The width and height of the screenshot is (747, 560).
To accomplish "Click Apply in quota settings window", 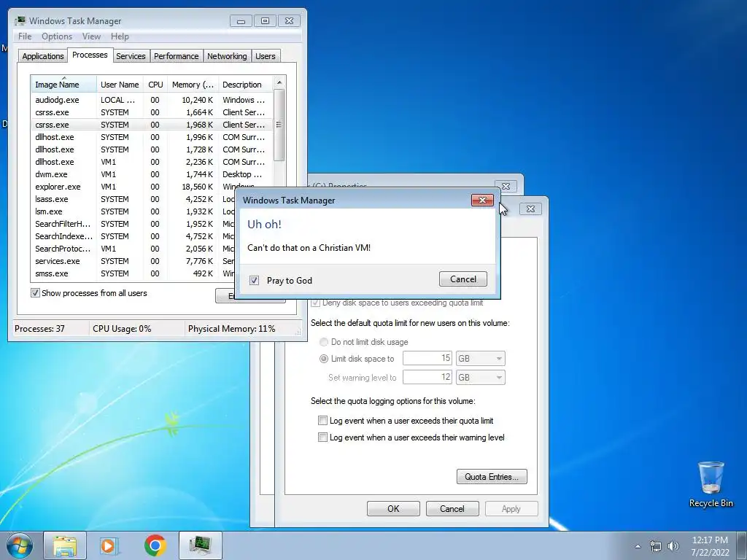I will [x=511, y=508].
